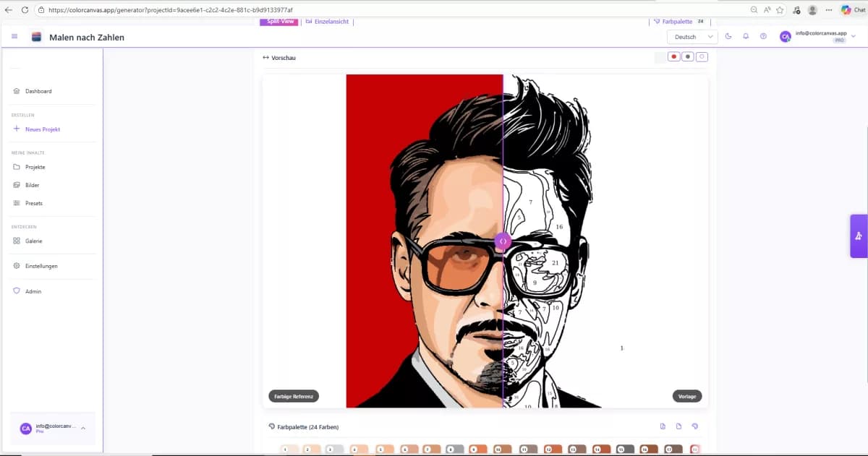Click the browser back arrow

(9, 10)
